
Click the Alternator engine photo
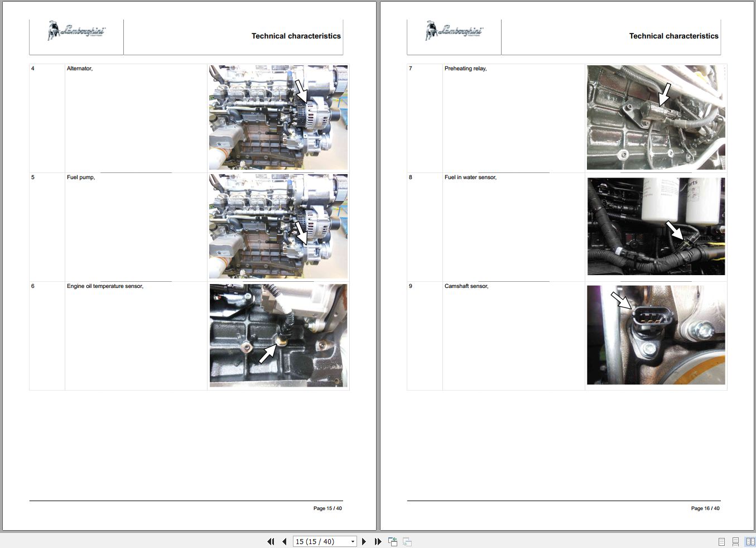click(278, 117)
